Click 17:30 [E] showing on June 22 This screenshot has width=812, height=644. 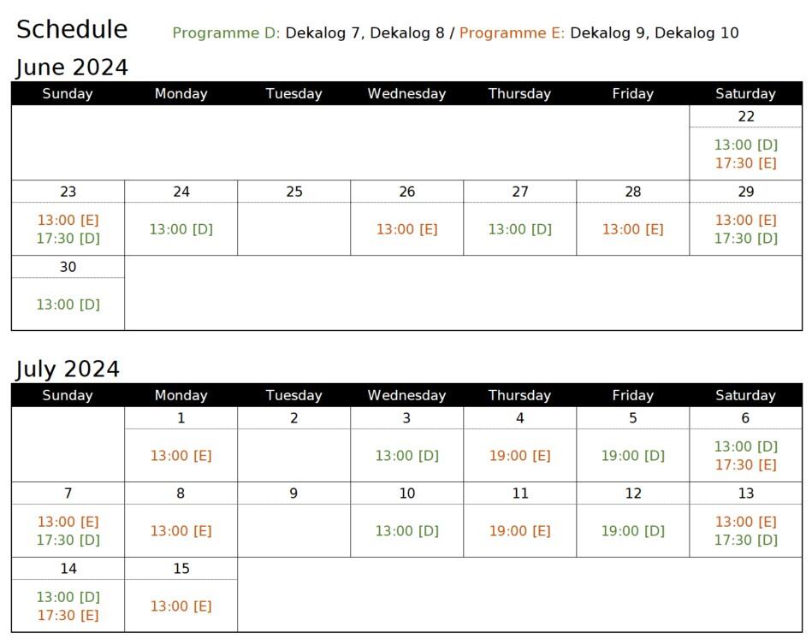745,163
